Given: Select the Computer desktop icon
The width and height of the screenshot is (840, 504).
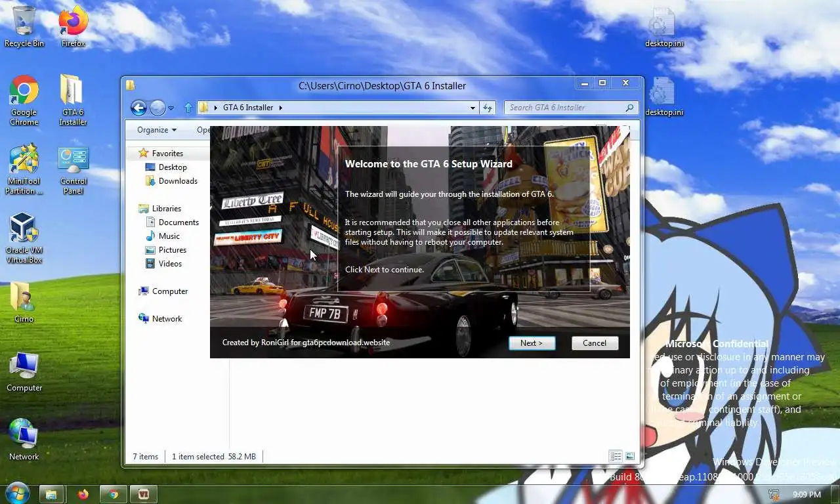Looking at the screenshot, I should [x=24, y=371].
